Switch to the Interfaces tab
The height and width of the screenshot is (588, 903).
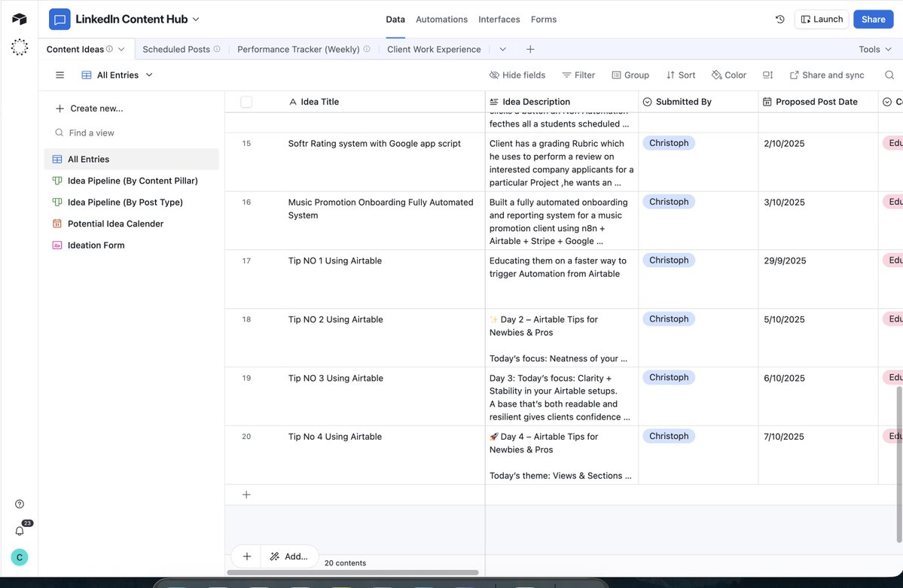coord(499,19)
